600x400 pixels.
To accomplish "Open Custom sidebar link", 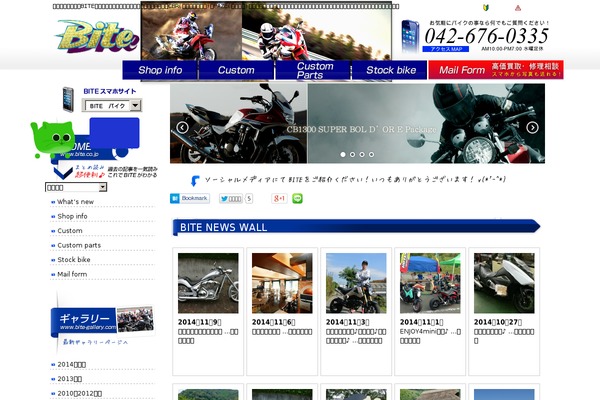I will 70,231.
